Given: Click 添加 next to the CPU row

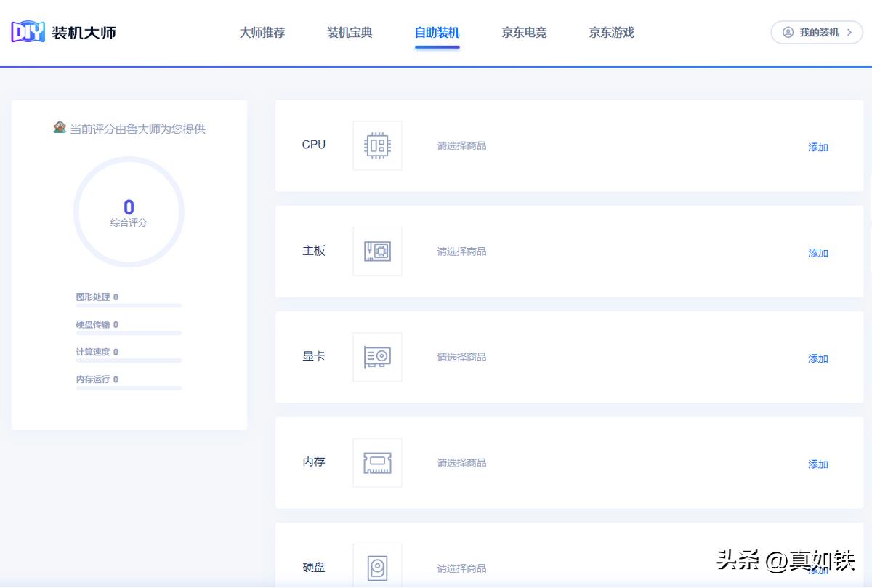Looking at the screenshot, I should [817, 147].
